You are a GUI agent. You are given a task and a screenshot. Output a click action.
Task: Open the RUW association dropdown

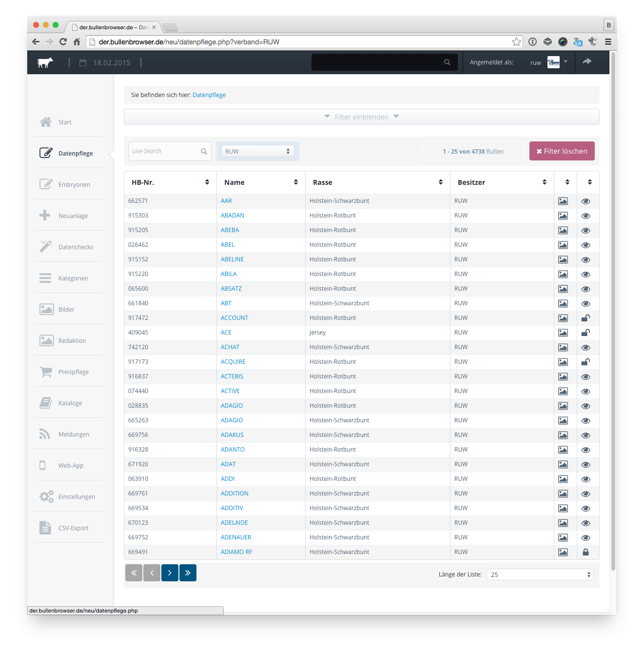click(257, 151)
